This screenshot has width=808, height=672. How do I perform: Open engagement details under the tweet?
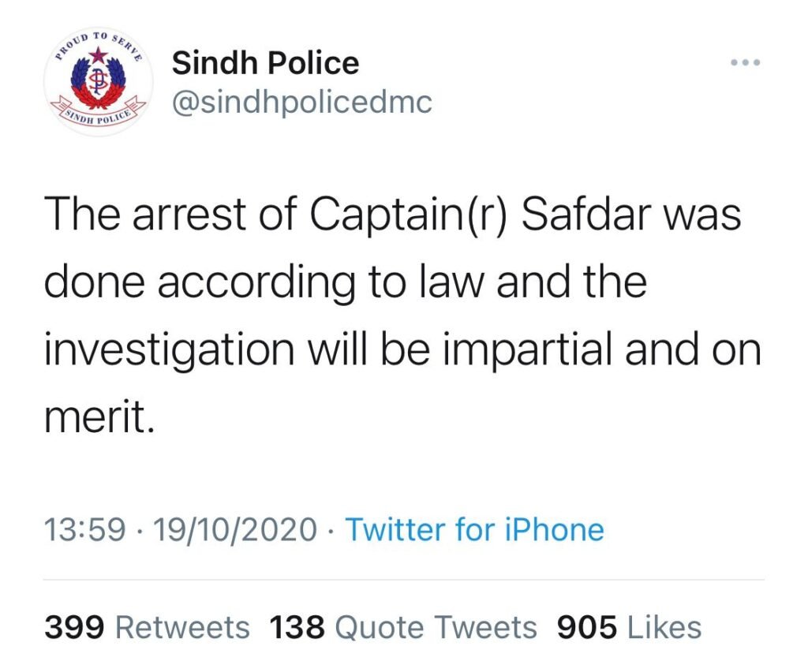(371, 627)
